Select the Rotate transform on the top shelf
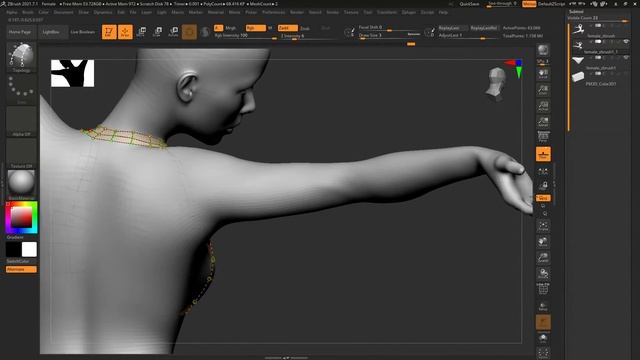The width and height of the screenshot is (640, 360). (173, 32)
